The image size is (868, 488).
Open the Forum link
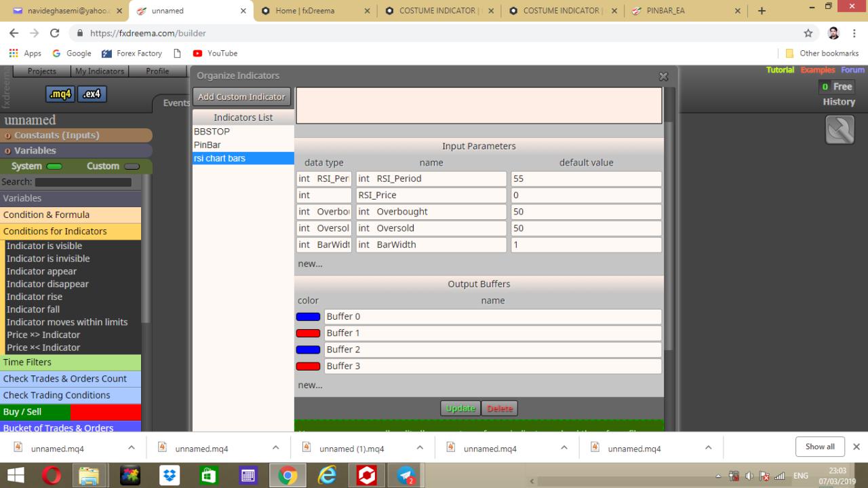pos(853,70)
